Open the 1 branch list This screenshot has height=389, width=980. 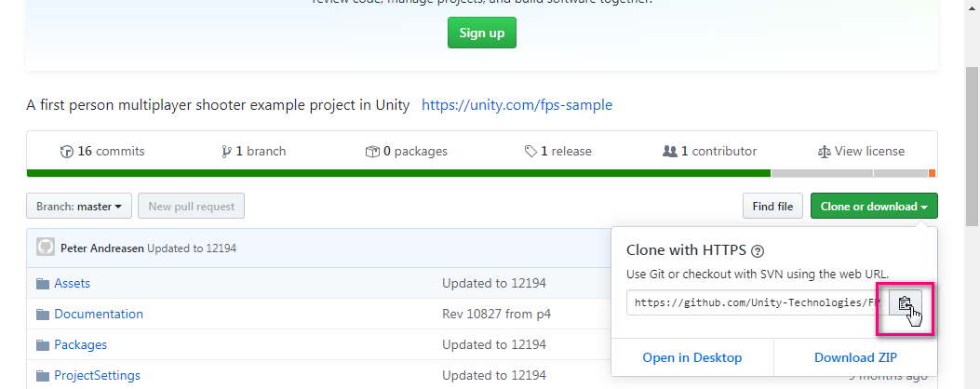(254, 152)
